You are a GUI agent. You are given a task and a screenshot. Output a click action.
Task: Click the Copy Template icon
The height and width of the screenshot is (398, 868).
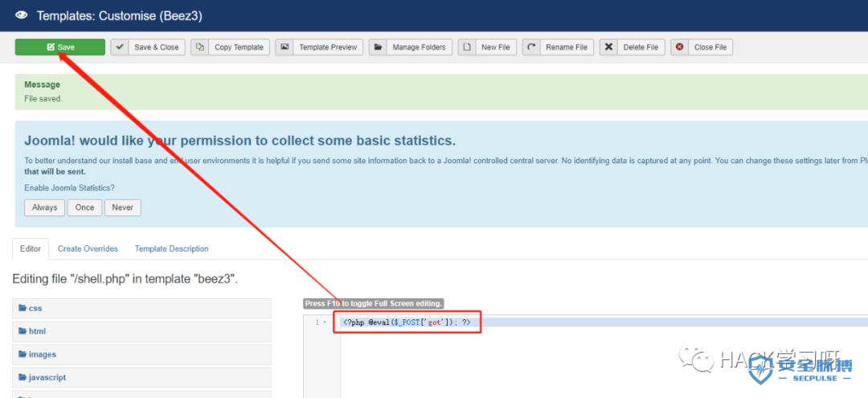[x=200, y=47]
